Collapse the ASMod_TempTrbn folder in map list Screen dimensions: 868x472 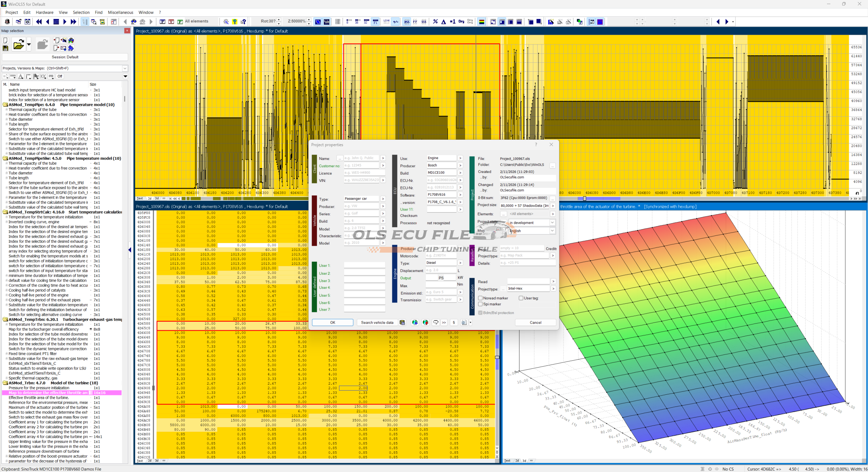point(5,319)
